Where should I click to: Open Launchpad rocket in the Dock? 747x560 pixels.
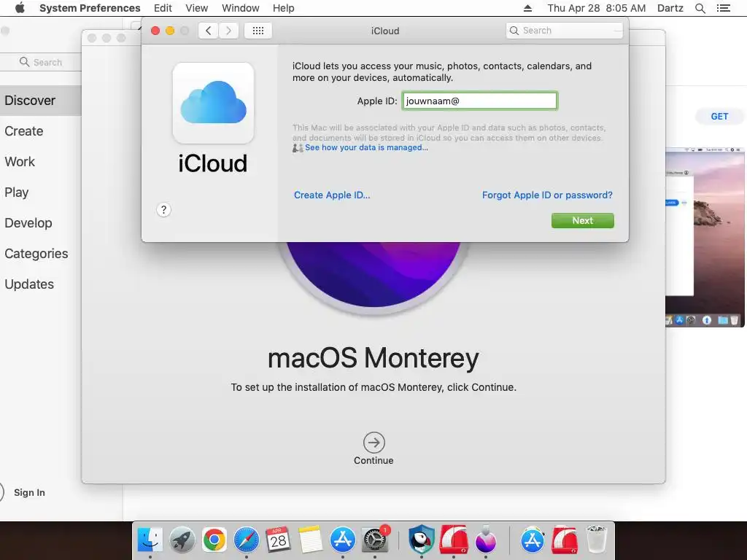coord(182,540)
